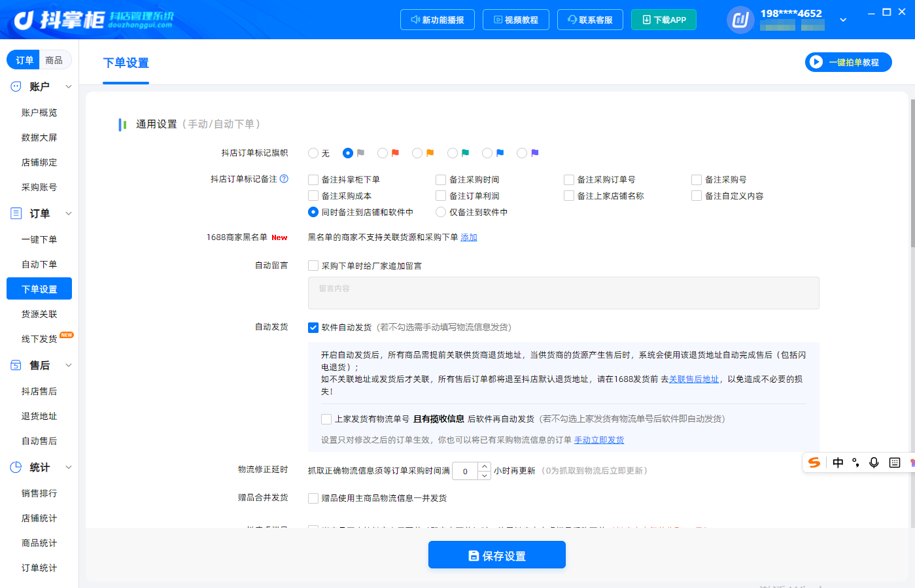Click the 统计 pie chart icon in sidebar

pyautogui.click(x=16, y=467)
